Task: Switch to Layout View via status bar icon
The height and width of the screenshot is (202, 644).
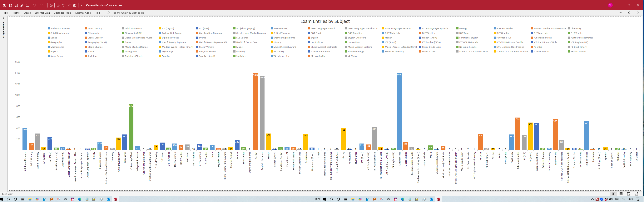Action: [x=629, y=194]
